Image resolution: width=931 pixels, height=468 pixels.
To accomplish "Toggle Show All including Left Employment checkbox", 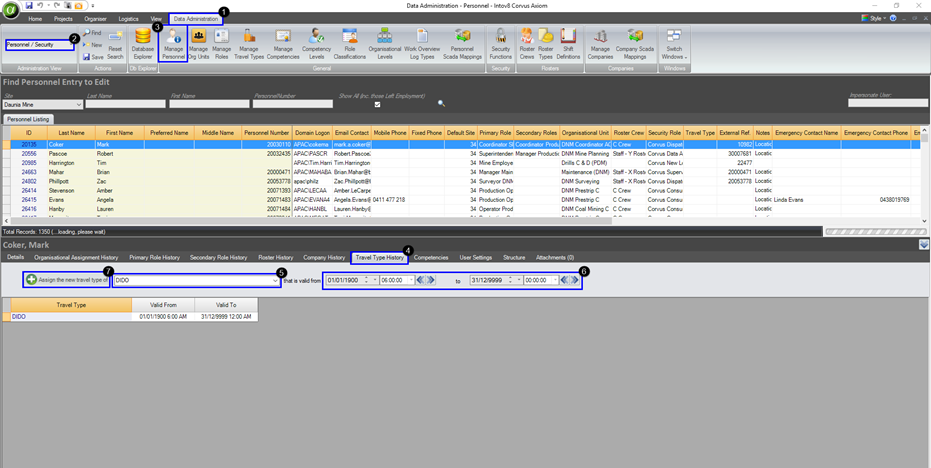I will [376, 104].
